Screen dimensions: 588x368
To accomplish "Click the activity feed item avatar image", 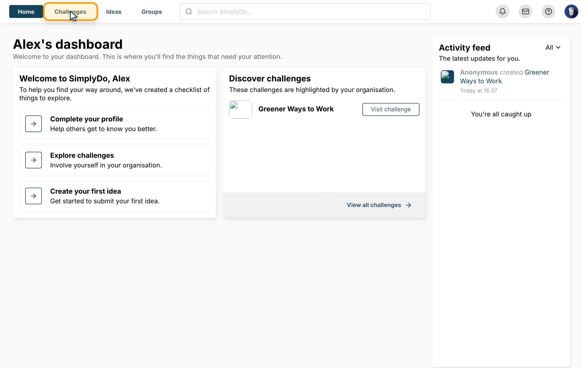I will click(447, 77).
